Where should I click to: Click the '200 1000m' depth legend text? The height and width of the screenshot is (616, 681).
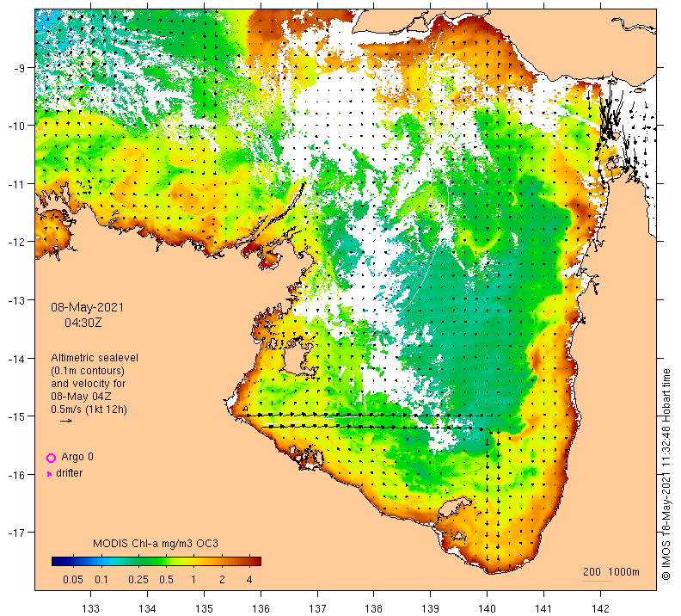click(611, 571)
